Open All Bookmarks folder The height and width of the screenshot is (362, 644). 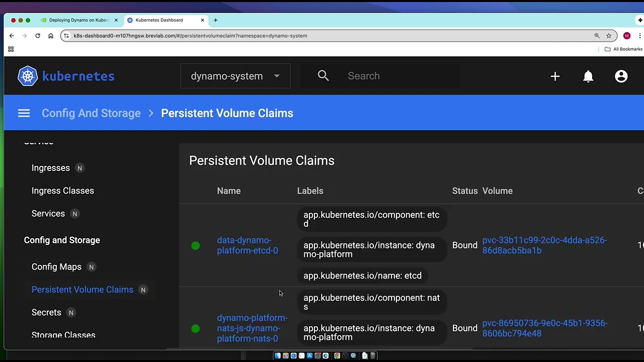coord(624,49)
